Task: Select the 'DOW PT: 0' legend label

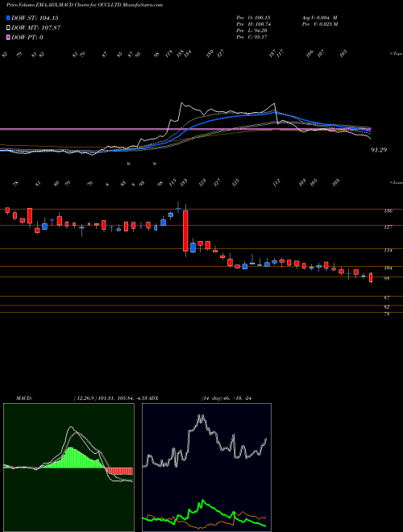Action: [x=27, y=37]
